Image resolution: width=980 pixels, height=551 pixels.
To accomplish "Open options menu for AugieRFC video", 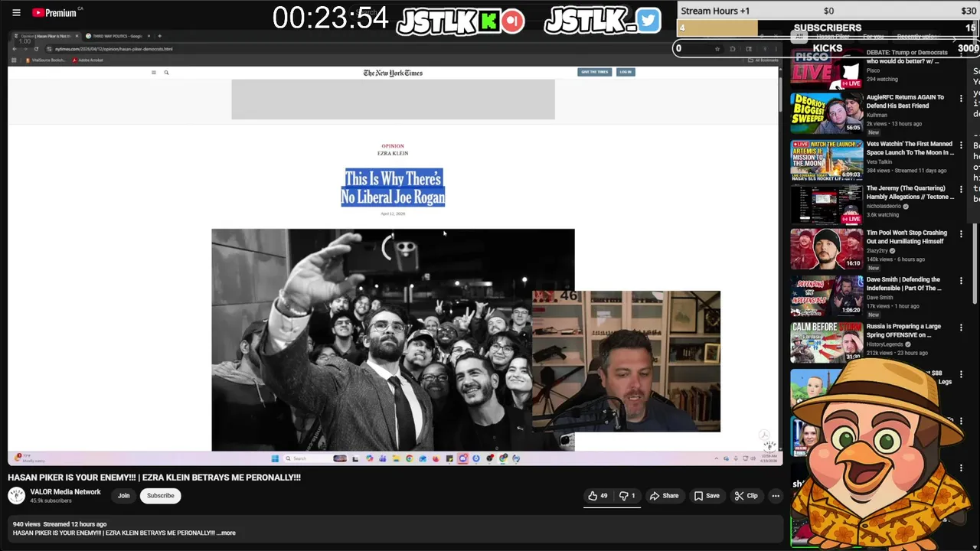I will [961, 99].
